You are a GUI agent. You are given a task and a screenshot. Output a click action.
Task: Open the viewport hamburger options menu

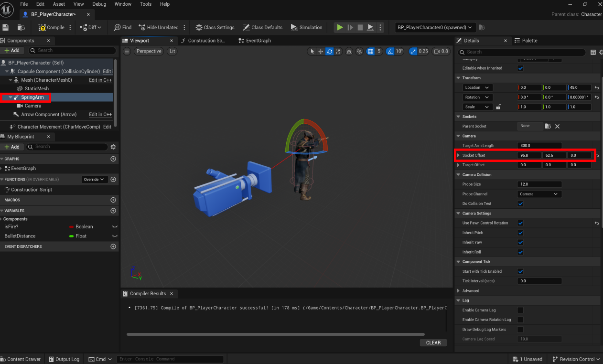(127, 51)
